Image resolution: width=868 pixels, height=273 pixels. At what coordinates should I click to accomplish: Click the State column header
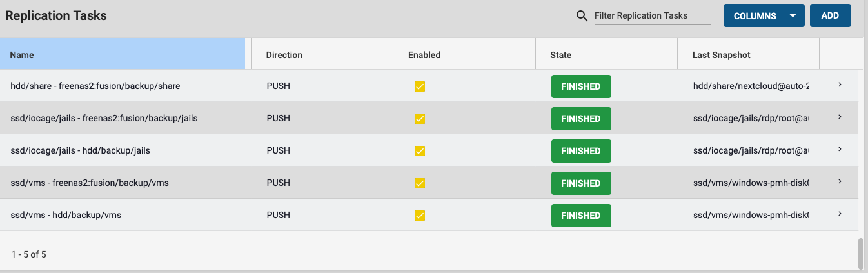561,55
